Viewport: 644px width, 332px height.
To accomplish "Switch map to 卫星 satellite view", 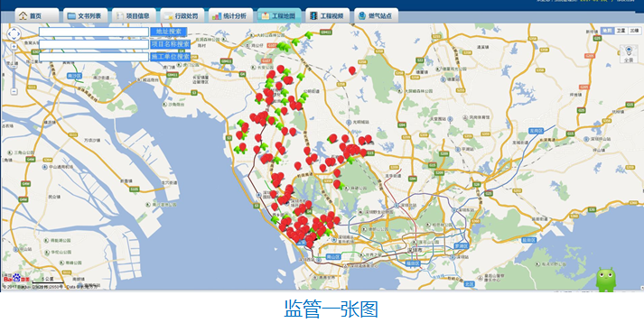I will tap(622, 31).
